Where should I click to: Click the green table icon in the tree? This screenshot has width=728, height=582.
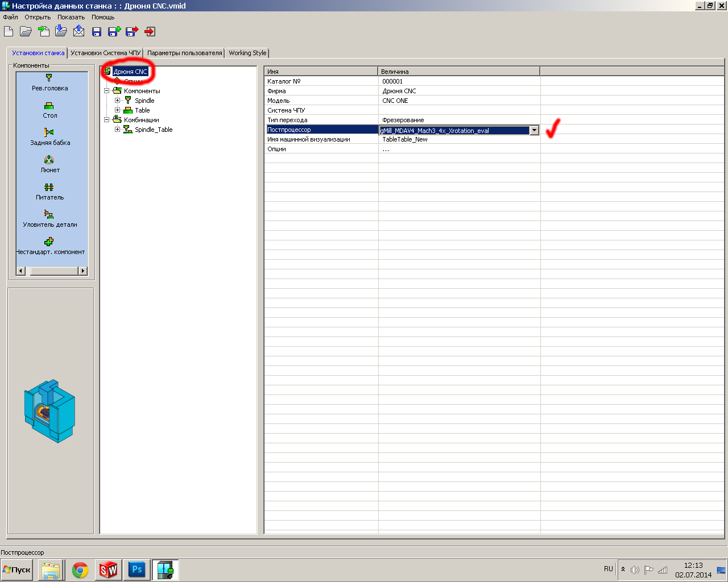click(128, 110)
